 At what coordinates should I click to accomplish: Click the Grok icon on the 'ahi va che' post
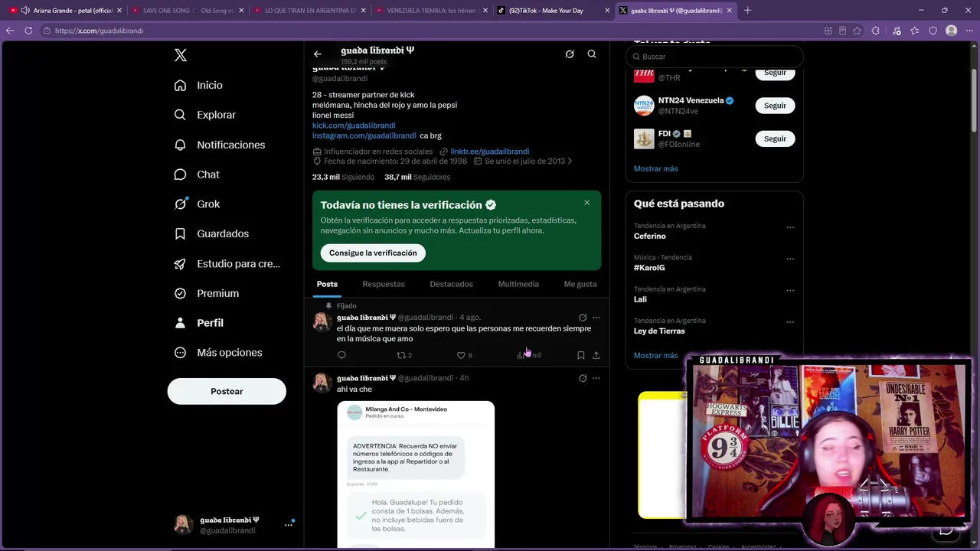tap(583, 378)
